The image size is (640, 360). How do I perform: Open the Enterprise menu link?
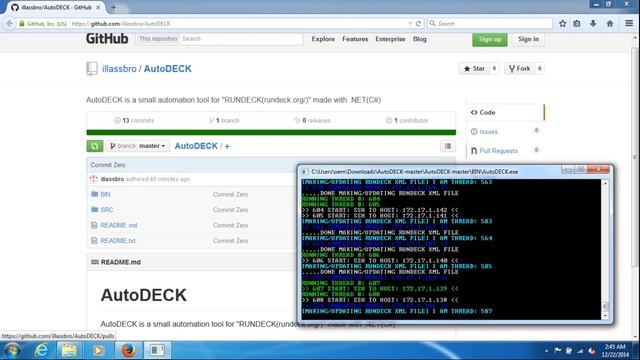390,39
